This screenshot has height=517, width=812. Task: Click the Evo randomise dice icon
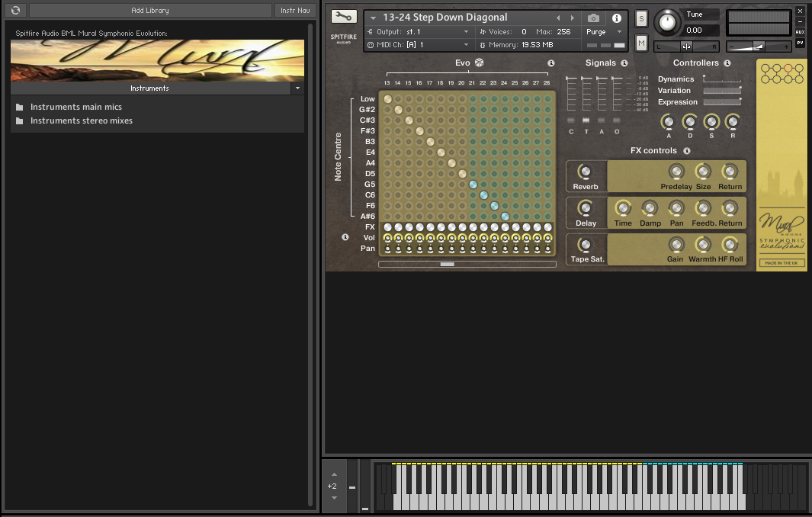(479, 63)
